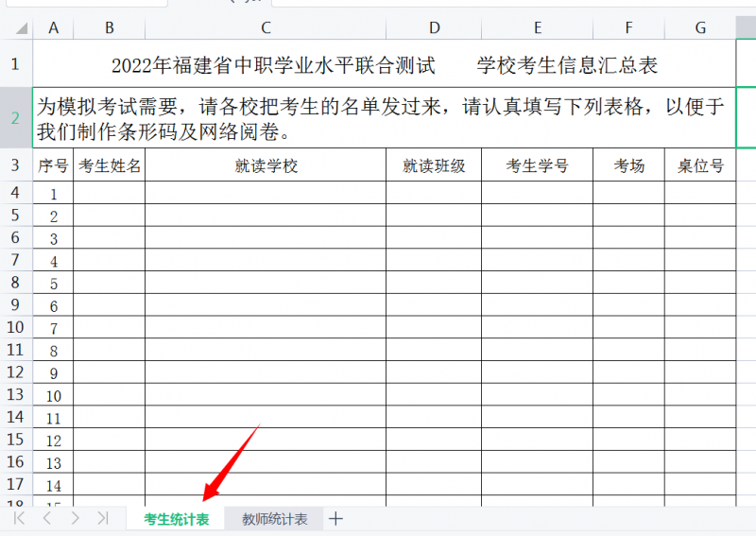Image resolution: width=756 pixels, height=536 pixels.
Task: Click the 桌位号 header cell
Action: 700,166
